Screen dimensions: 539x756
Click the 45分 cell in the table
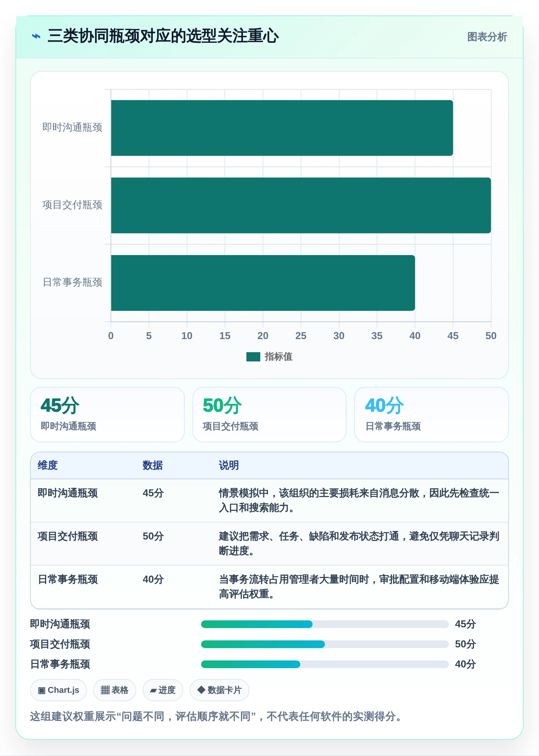pos(153,493)
